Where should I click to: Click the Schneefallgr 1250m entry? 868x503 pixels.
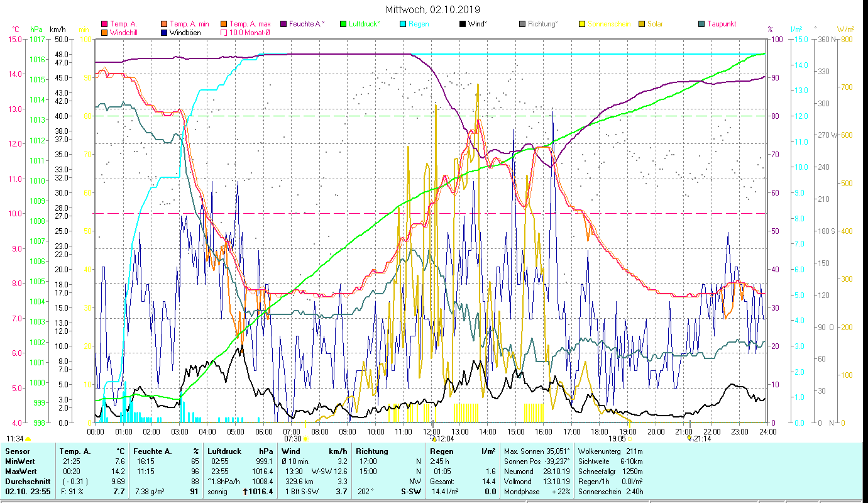(610, 472)
